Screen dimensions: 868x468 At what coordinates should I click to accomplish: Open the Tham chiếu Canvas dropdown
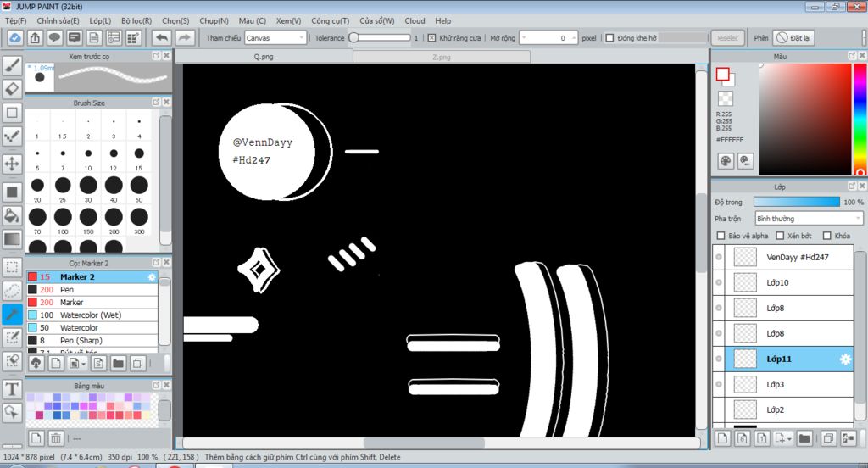click(x=275, y=38)
